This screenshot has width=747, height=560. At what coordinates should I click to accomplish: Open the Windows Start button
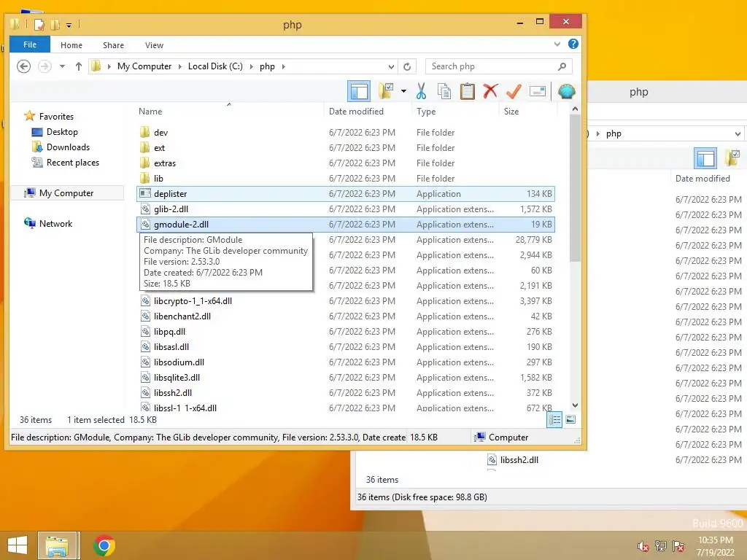pos(18,545)
